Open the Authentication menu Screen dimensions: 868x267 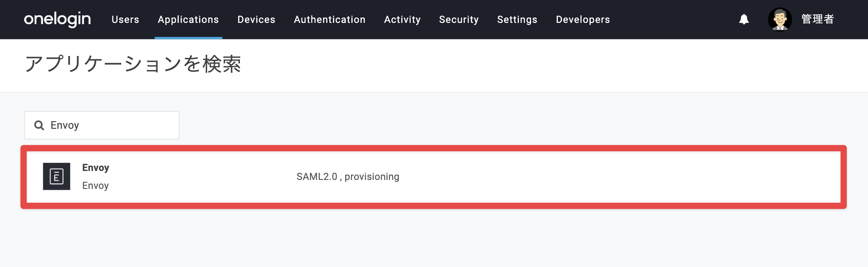(x=330, y=20)
